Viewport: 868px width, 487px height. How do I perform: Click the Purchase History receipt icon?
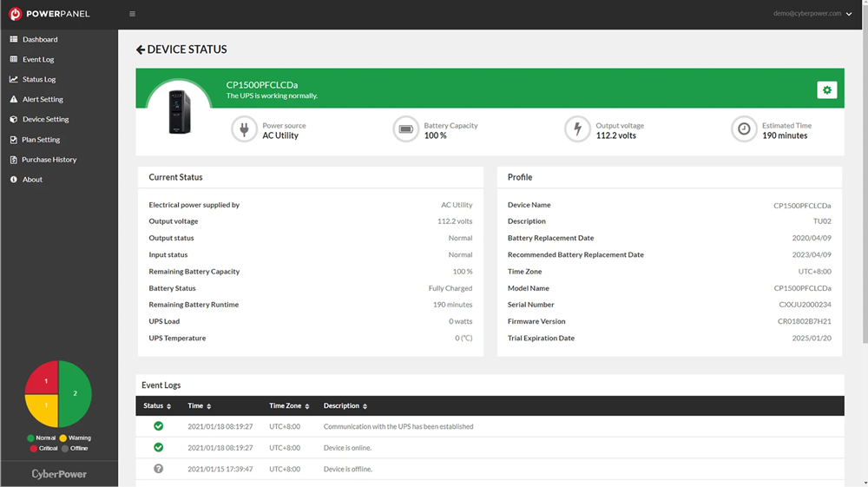[14, 160]
